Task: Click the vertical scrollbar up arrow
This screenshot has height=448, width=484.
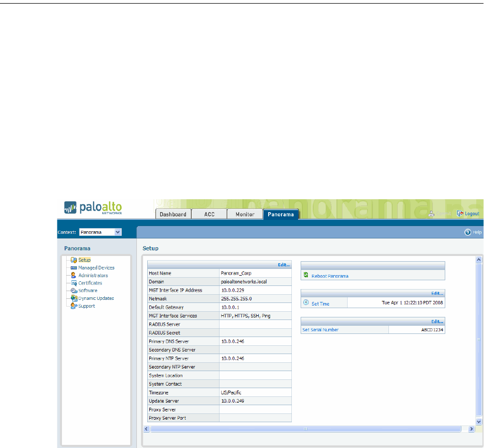Action: (x=479, y=260)
